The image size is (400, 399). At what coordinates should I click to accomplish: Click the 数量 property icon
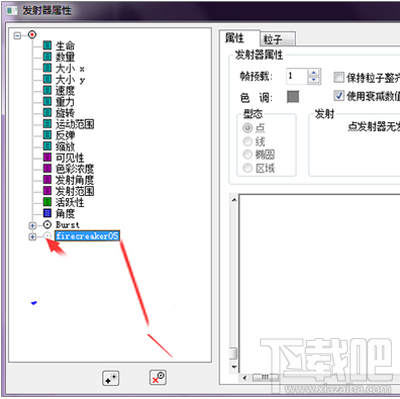[x=47, y=57]
